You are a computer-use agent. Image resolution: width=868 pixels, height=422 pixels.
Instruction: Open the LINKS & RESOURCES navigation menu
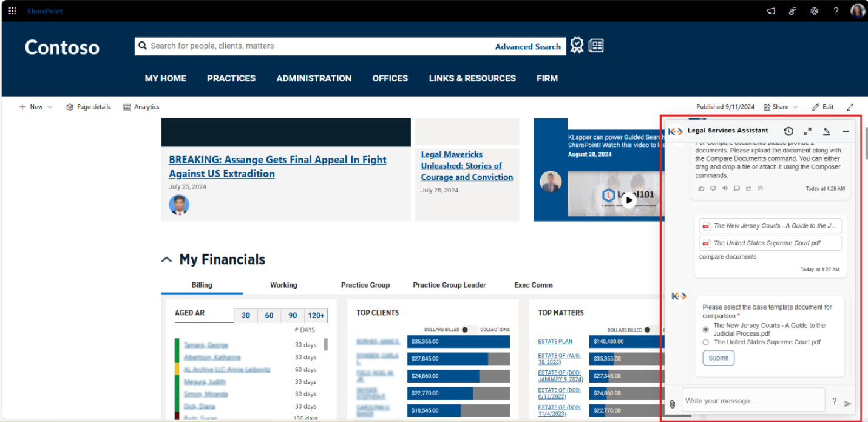[x=472, y=78]
